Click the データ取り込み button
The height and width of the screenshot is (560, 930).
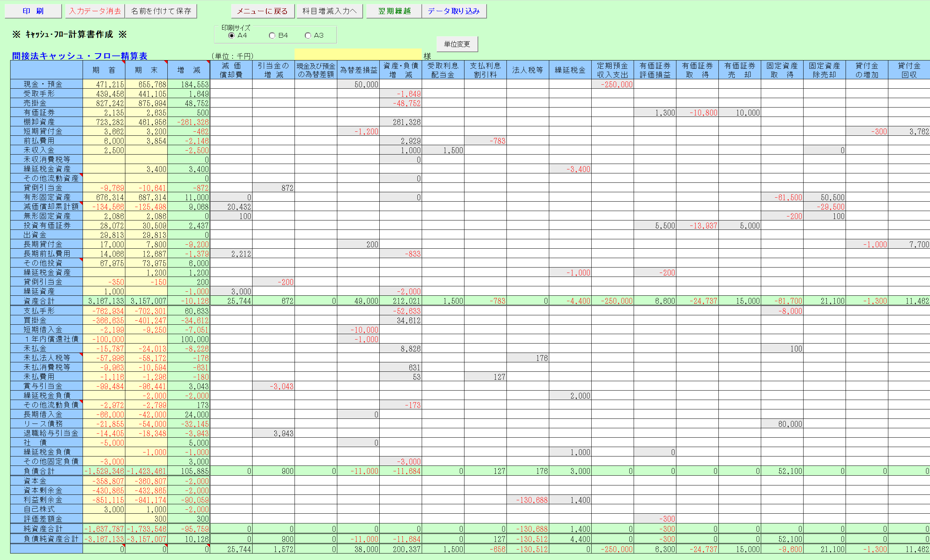454,11
